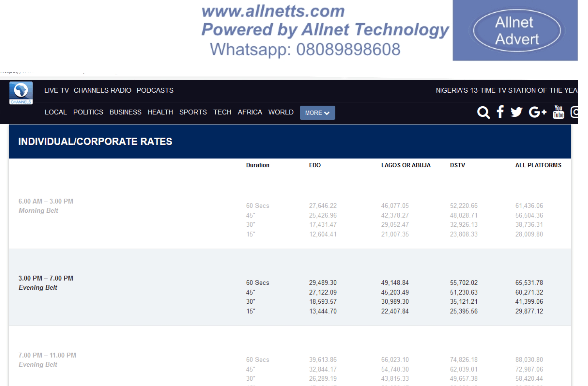Open the Facebook social icon
This screenshot has width=588, height=386.
click(x=500, y=112)
